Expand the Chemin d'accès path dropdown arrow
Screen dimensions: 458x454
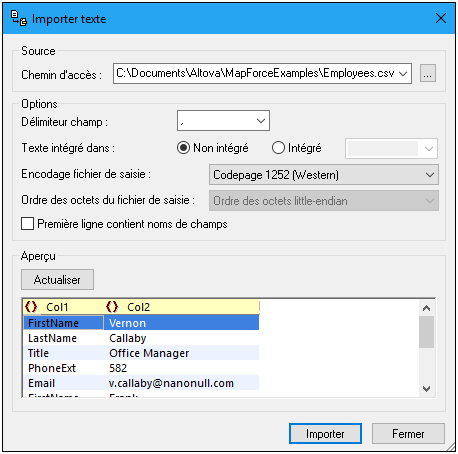pos(403,73)
